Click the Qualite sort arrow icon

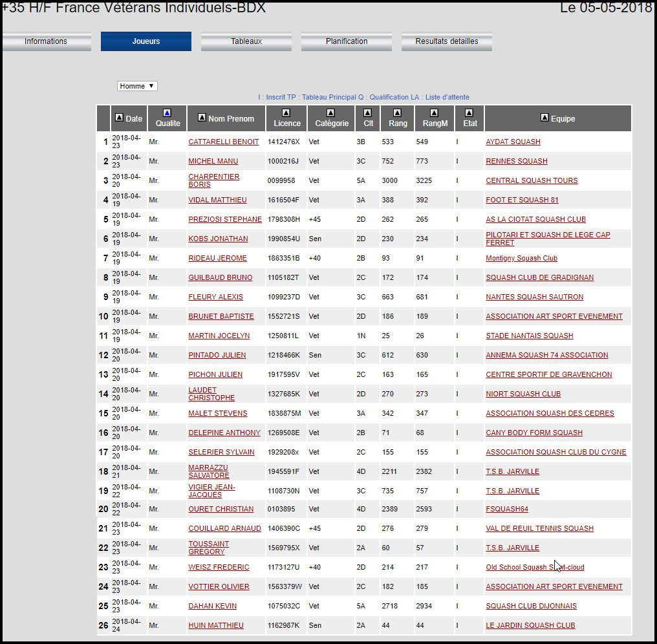point(167,113)
